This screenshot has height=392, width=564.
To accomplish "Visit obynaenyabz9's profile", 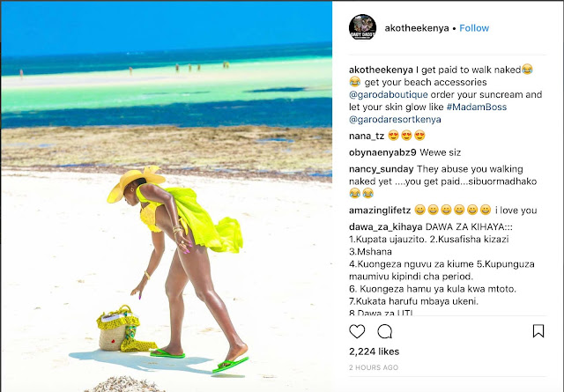I will point(382,152).
